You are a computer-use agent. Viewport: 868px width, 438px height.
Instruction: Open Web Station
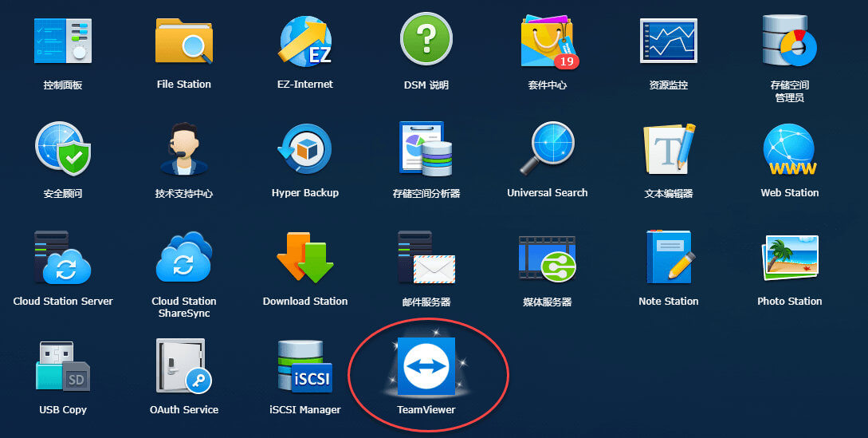click(x=789, y=148)
